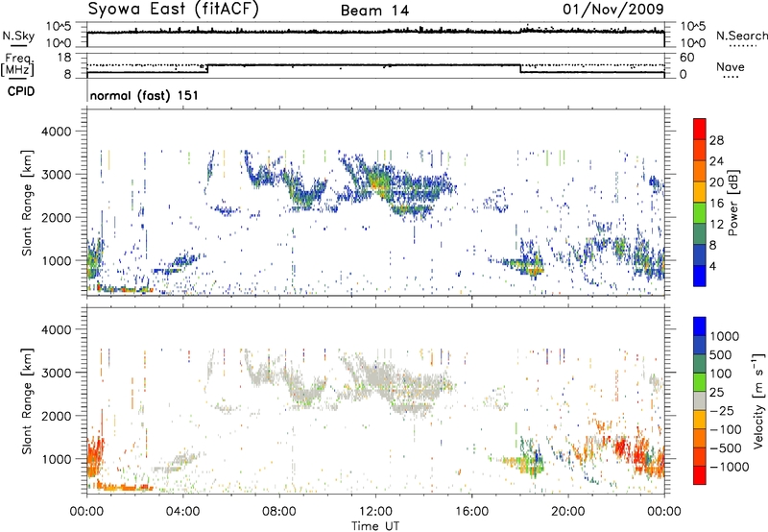Click the '-100' tick on Velocity colorbar
Image resolution: width=768 pixels, height=532 pixels.
coord(726,429)
